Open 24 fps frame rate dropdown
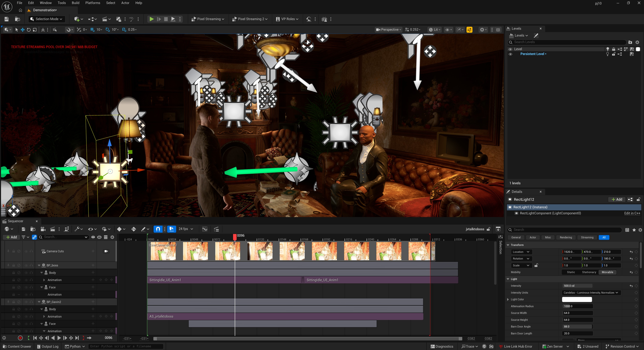 coord(186,229)
